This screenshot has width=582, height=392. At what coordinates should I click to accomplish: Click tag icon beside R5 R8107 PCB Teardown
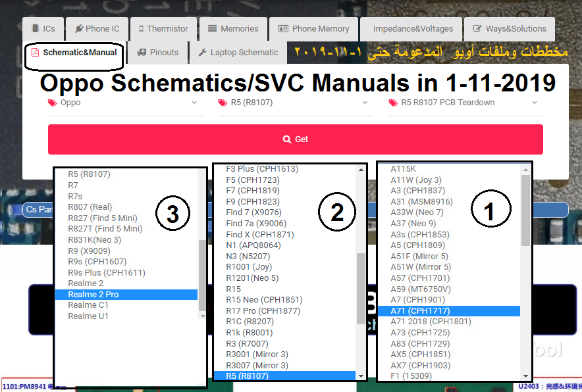(x=393, y=103)
